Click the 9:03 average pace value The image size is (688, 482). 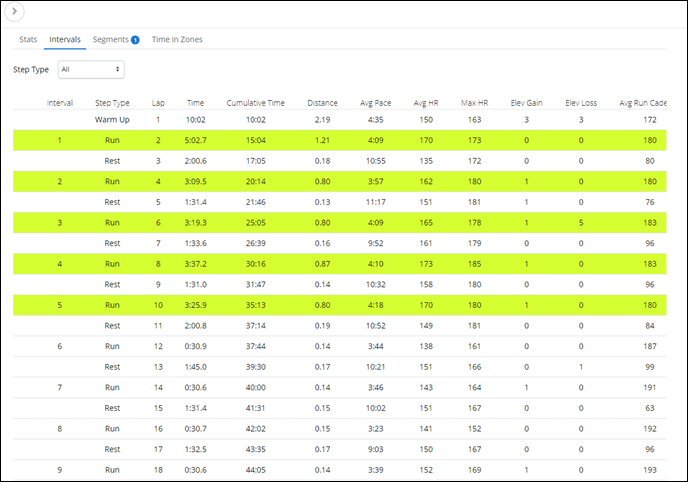(376, 450)
